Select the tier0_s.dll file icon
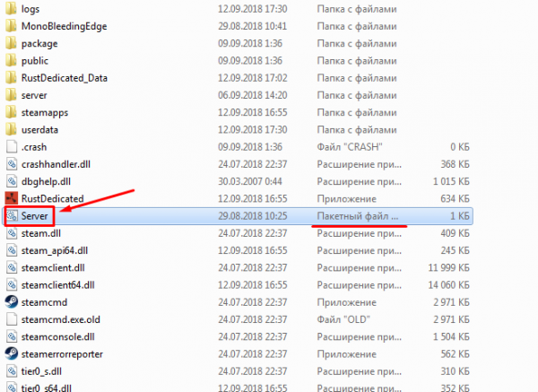Image resolution: width=538 pixels, height=392 pixels. (12, 371)
